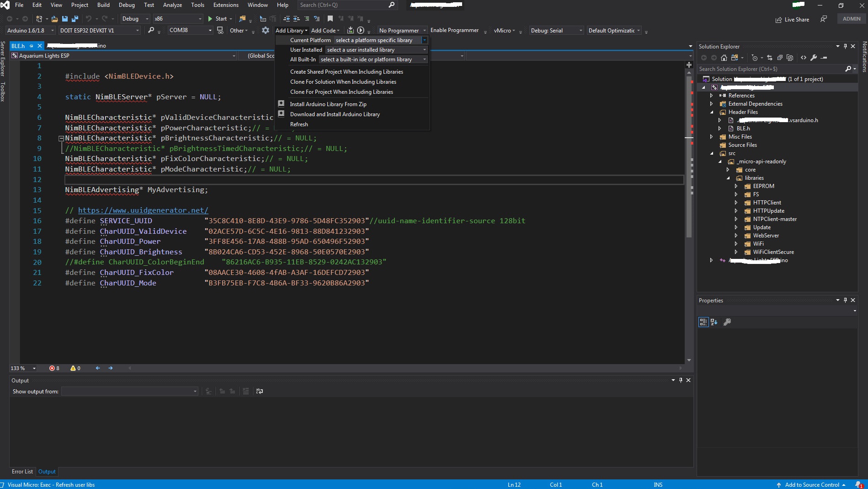Click Switch Views icon in Solution Explorer
This screenshot has height=489, width=868.
pyautogui.click(x=735, y=58)
